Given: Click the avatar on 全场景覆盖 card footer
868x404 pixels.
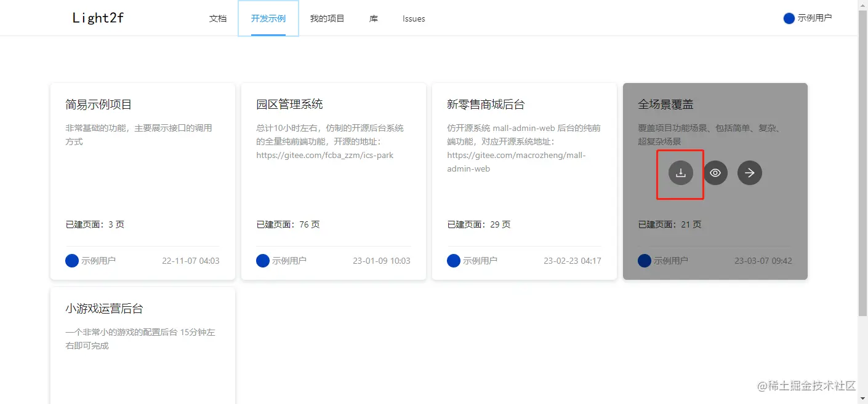Looking at the screenshot, I should click(645, 261).
